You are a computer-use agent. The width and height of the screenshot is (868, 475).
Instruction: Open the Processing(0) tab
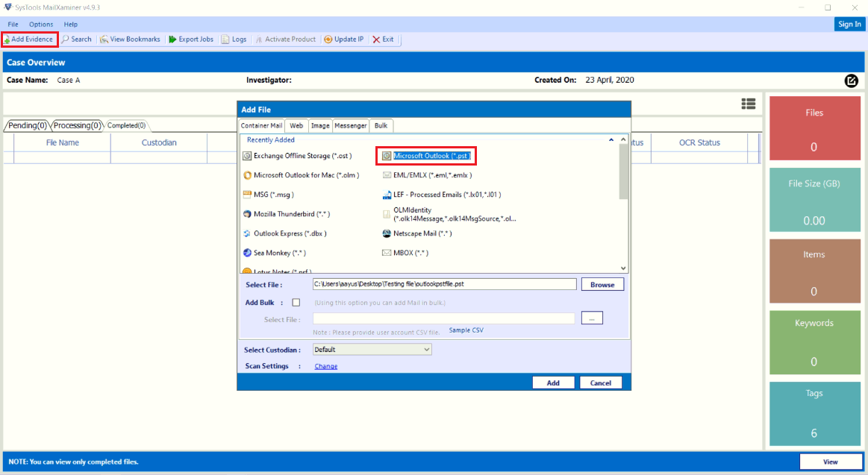click(77, 125)
